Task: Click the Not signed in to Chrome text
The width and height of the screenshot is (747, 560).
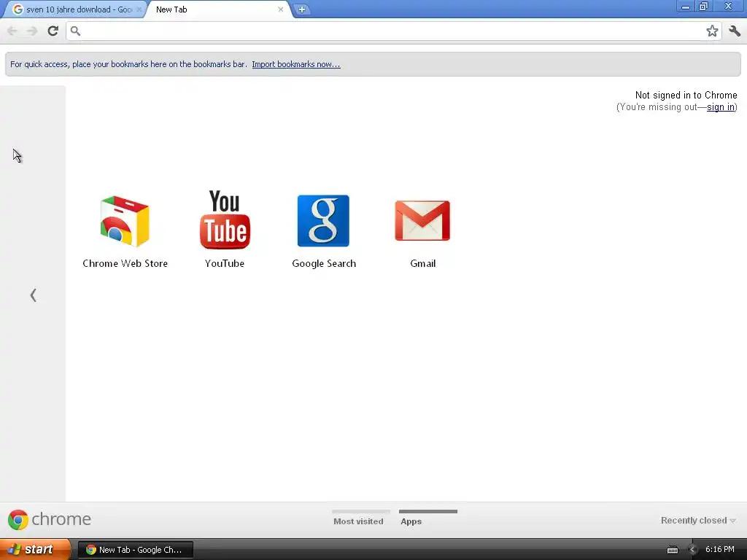Action: coord(686,96)
